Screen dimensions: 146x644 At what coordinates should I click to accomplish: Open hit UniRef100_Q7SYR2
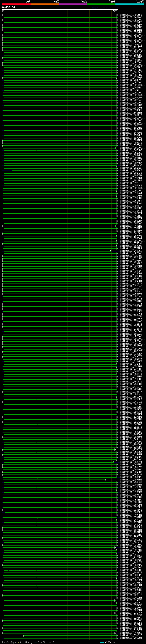point(131,22)
